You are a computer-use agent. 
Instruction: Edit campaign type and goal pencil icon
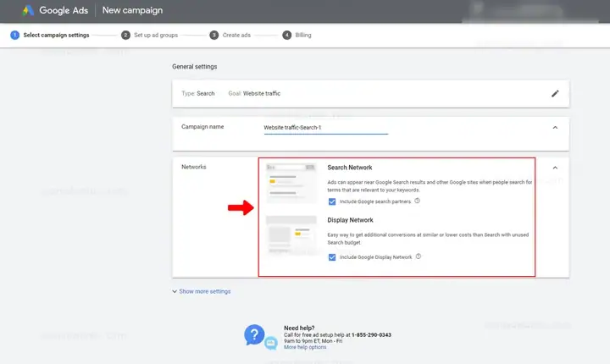click(555, 94)
